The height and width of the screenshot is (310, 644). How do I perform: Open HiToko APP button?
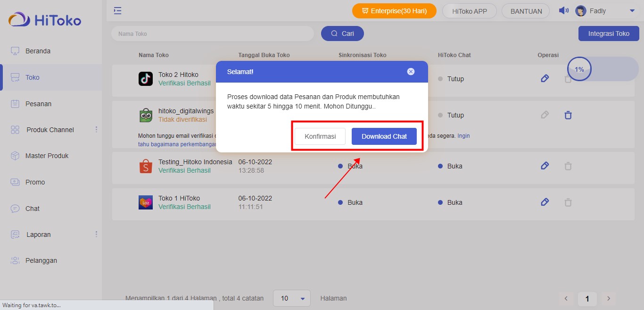coord(470,11)
